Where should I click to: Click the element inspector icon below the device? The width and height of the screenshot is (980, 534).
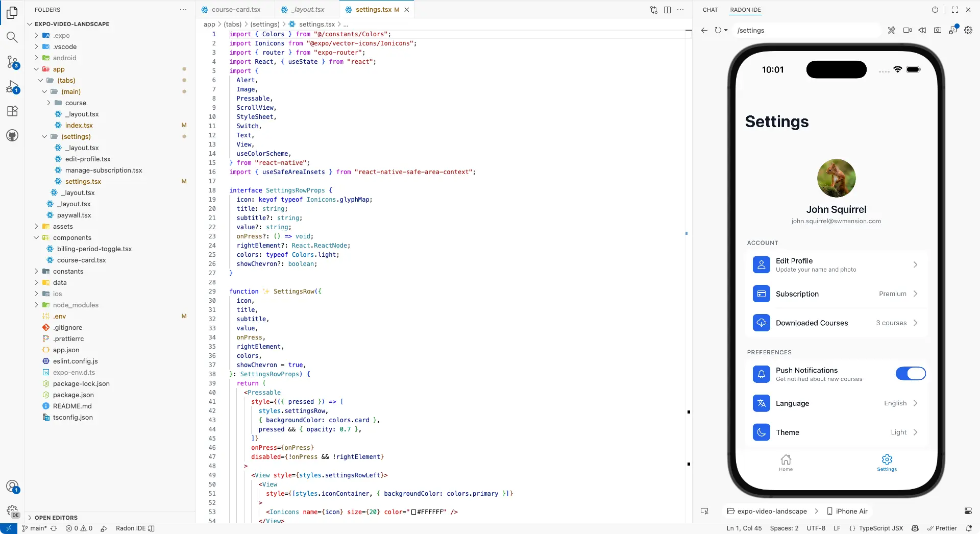pyautogui.click(x=704, y=511)
